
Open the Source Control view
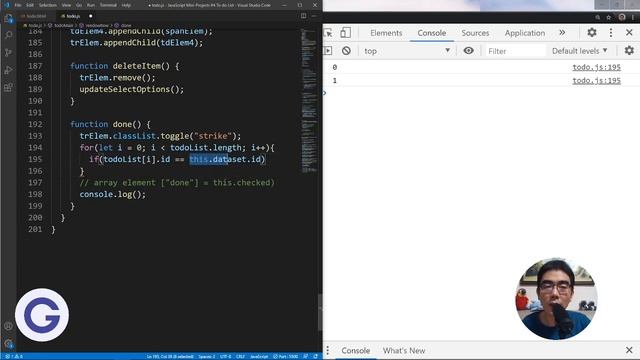click(8, 53)
